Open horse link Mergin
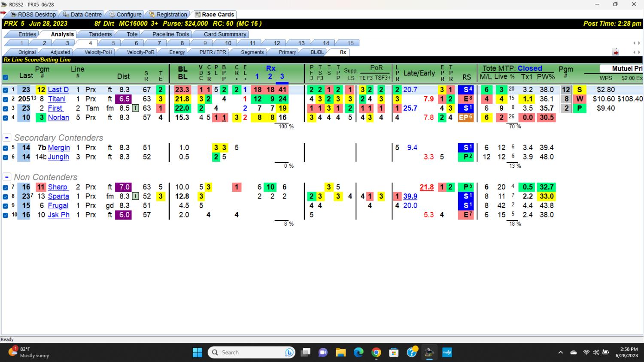Image resolution: width=644 pixels, height=362 pixels. coord(58,148)
